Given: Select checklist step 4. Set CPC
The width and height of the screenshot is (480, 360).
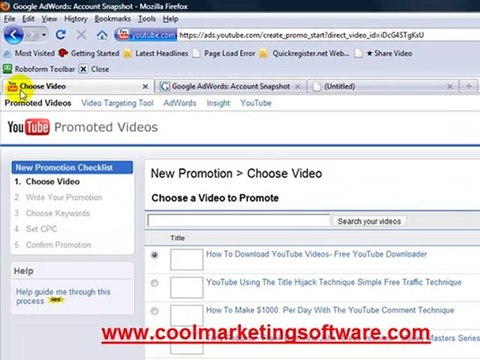Looking at the screenshot, I should click(35, 229).
